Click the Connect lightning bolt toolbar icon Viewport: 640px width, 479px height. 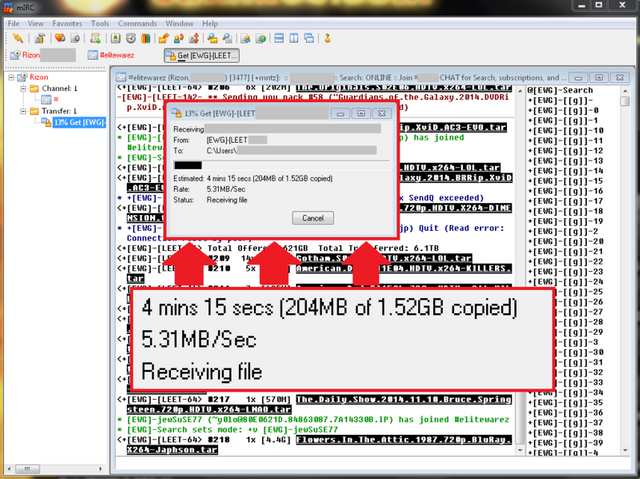pyautogui.click(x=18, y=38)
